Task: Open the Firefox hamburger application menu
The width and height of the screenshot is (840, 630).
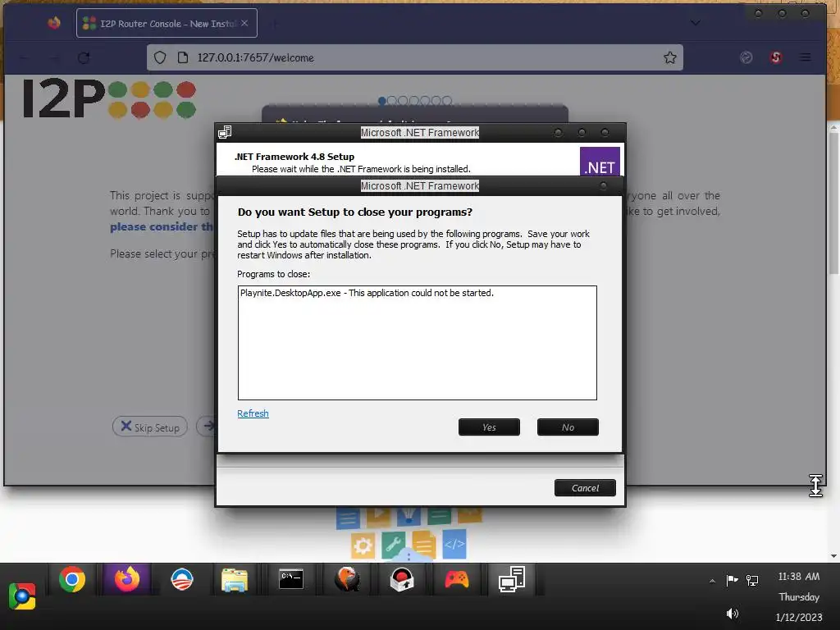Action: [806, 57]
